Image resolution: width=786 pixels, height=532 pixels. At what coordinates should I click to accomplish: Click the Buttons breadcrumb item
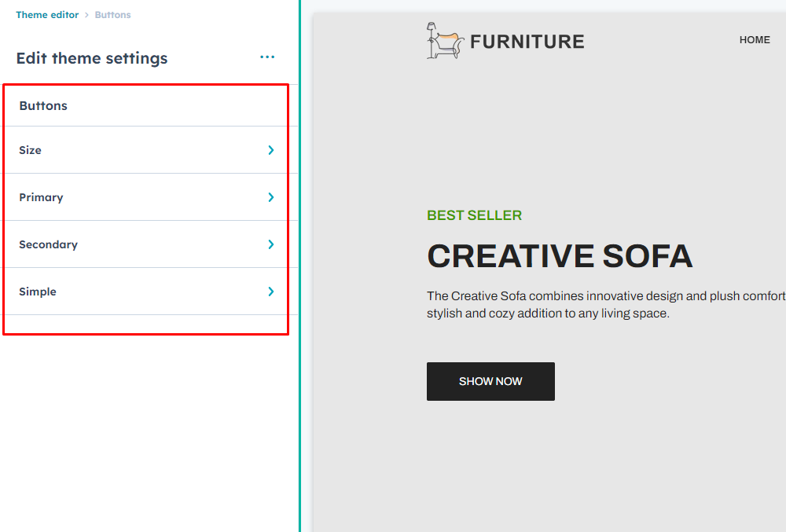coord(112,15)
